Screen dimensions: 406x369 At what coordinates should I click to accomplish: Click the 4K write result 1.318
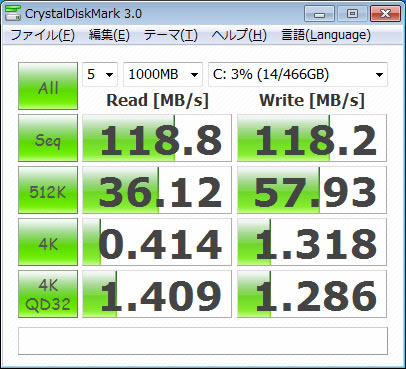(312, 242)
